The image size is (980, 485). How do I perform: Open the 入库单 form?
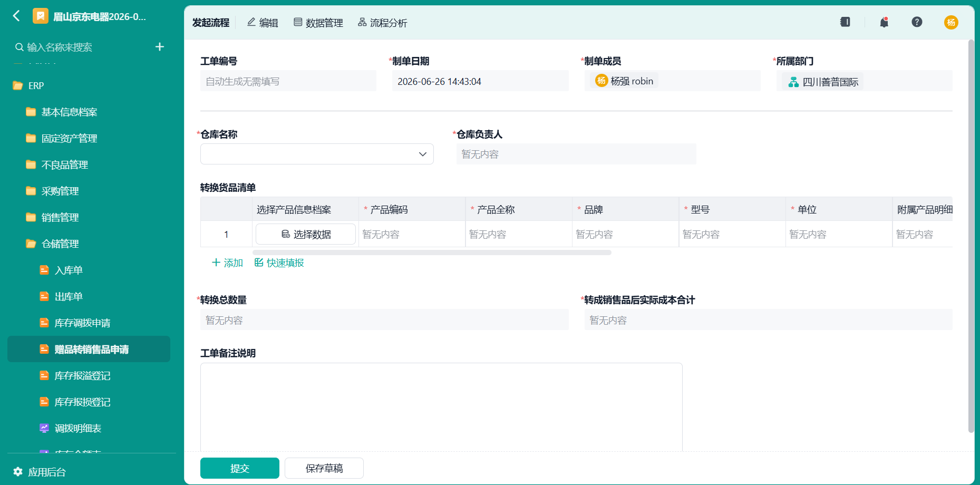pos(89,270)
